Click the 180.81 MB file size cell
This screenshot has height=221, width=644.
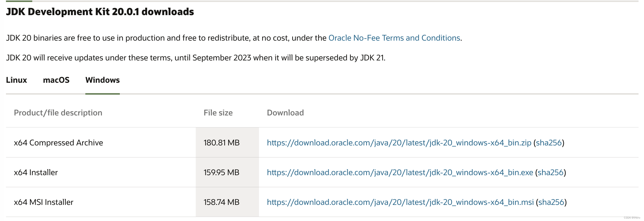221,143
